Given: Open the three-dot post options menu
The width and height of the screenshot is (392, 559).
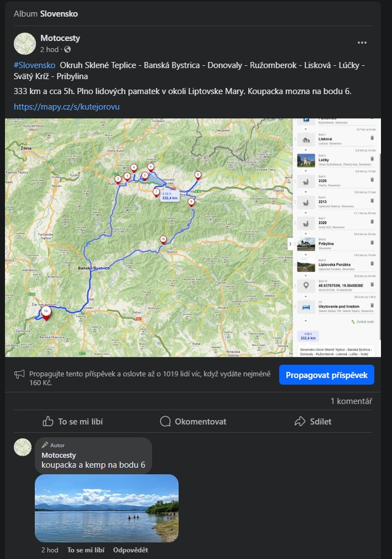Looking at the screenshot, I should [362, 43].
